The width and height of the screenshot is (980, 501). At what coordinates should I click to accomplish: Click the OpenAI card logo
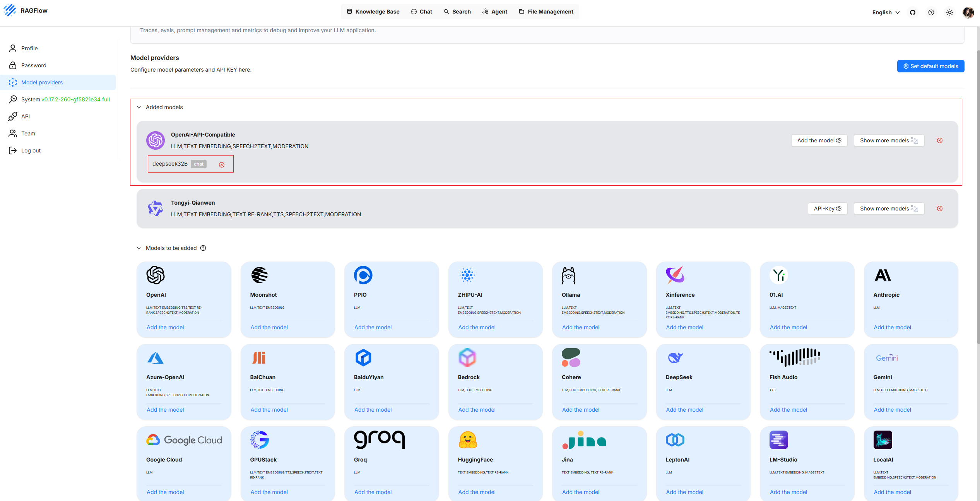pyautogui.click(x=156, y=275)
